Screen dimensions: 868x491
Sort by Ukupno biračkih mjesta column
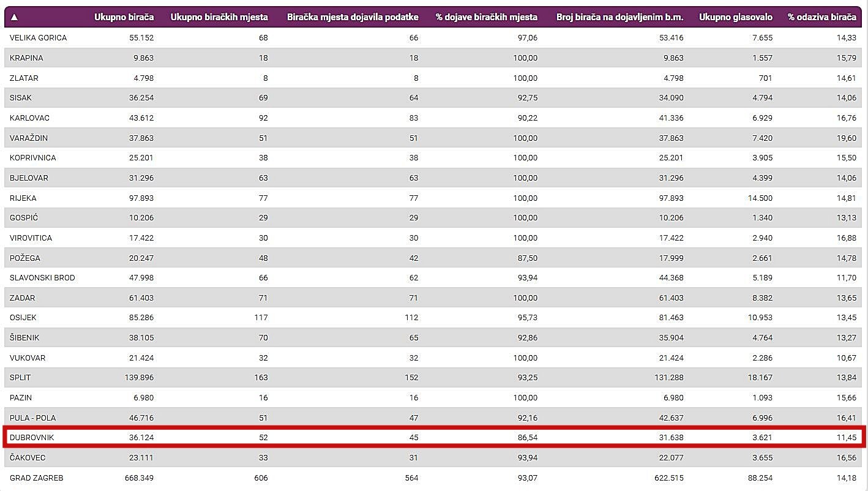(x=219, y=17)
